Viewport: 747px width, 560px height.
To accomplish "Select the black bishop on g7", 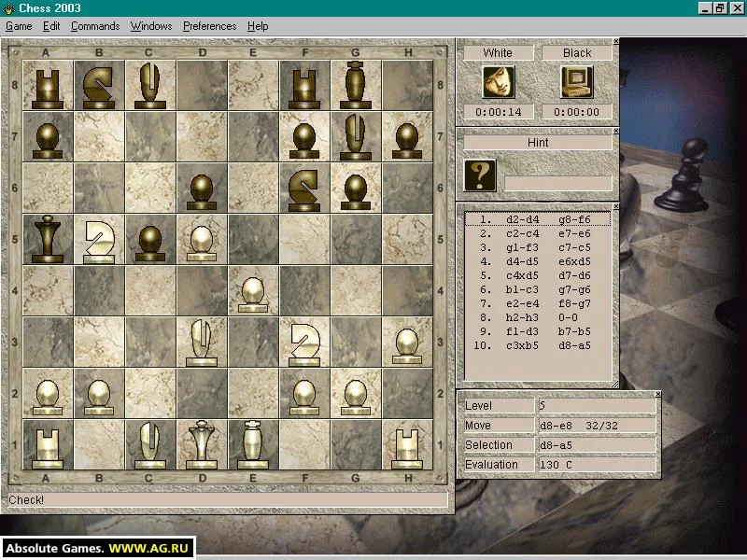I will click(x=356, y=136).
